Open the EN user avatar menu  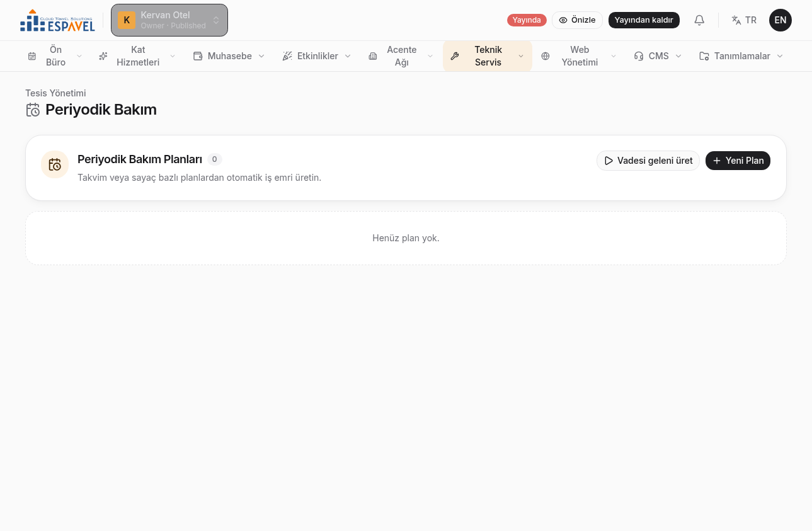pos(781,20)
